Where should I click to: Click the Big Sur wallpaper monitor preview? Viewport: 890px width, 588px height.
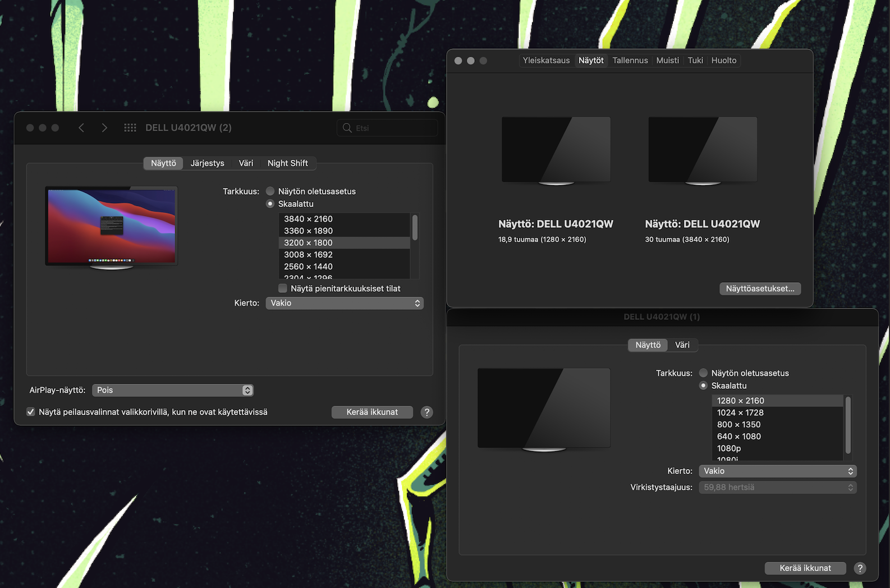tap(112, 228)
